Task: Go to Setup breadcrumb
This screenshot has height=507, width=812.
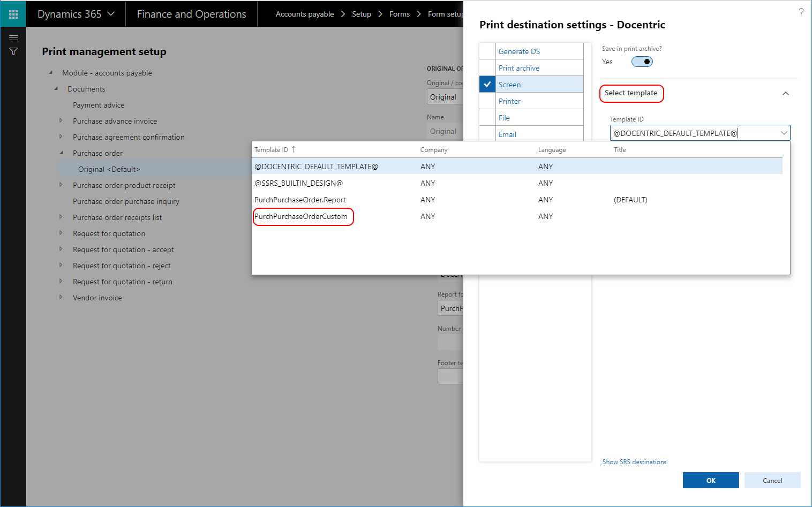Action: coord(362,14)
